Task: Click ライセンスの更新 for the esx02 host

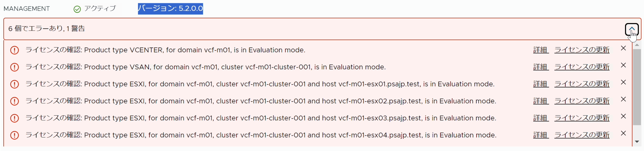Action: pos(582,101)
